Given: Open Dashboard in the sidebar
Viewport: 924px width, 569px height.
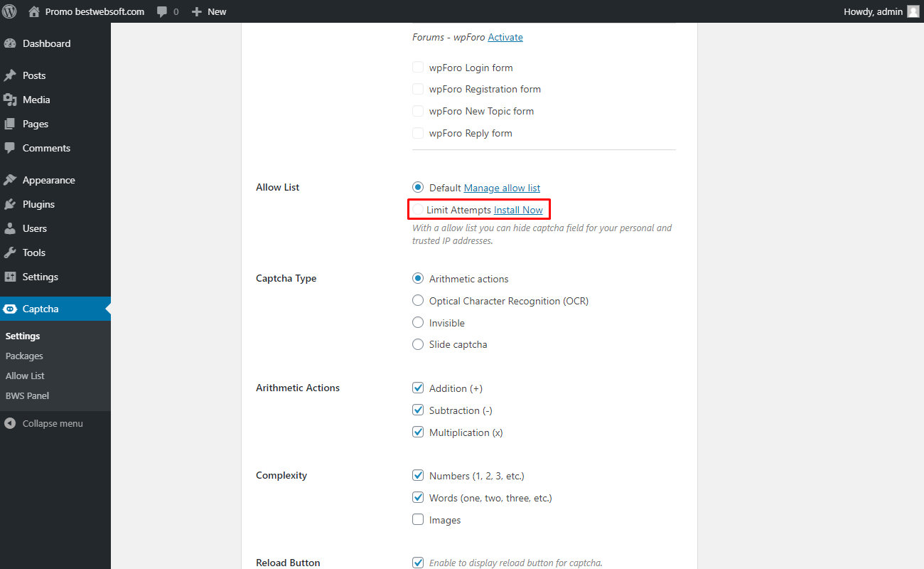Looking at the screenshot, I should coord(55,43).
